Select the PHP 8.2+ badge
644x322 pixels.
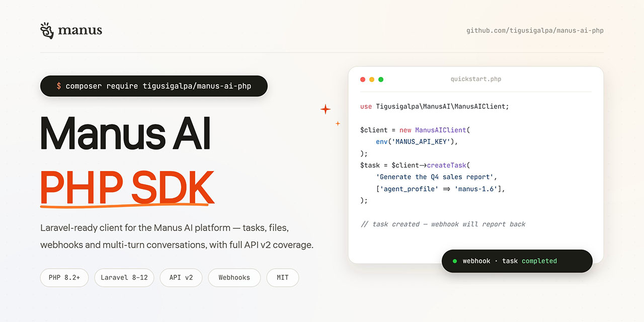tap(64, 278)
